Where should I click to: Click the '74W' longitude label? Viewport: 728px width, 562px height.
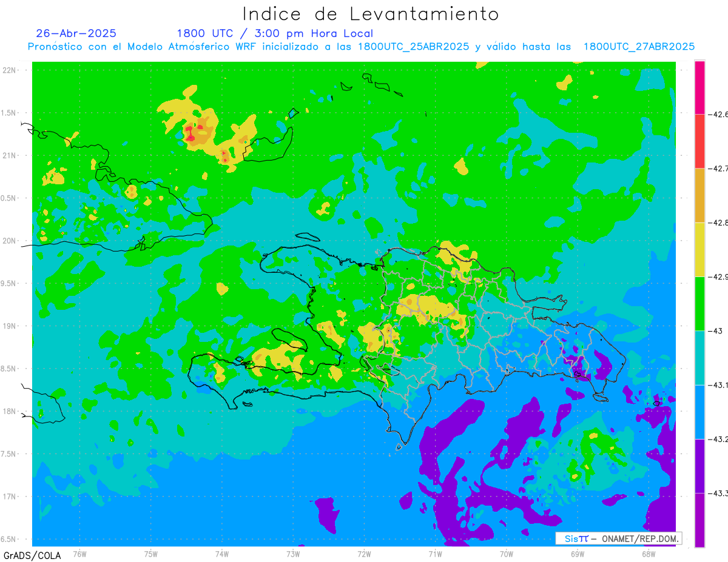coord(222,554)
